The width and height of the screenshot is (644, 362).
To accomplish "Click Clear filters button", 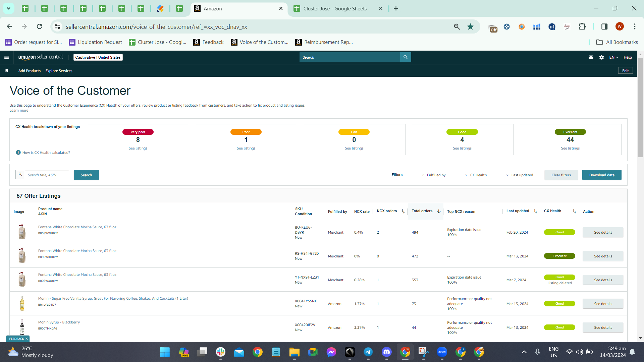I will 561,175.
